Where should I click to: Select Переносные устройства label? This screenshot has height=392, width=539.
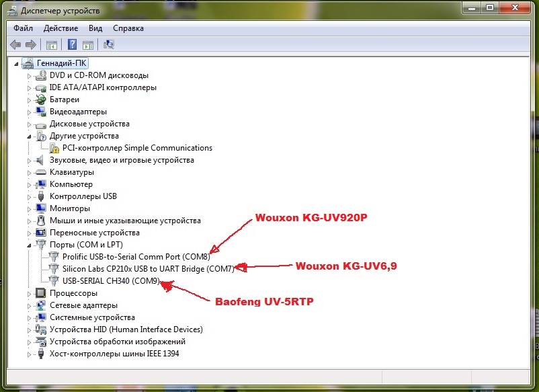(95, 233)
